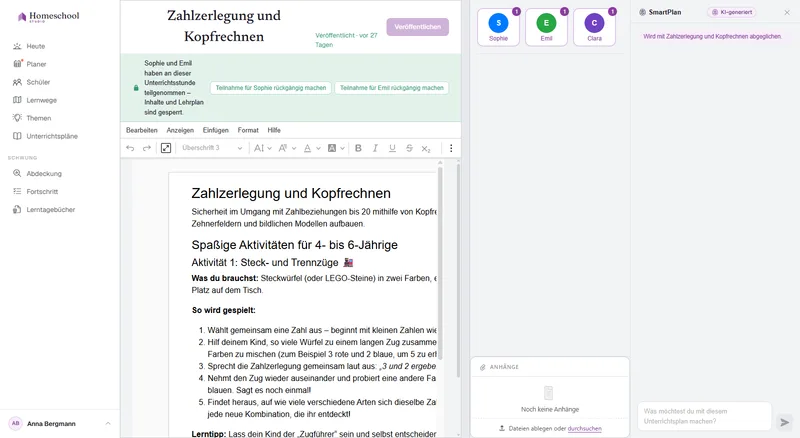Open the Hilfe menu
Viewport: 800px width, 438px height.
click(x=274, y=130)
